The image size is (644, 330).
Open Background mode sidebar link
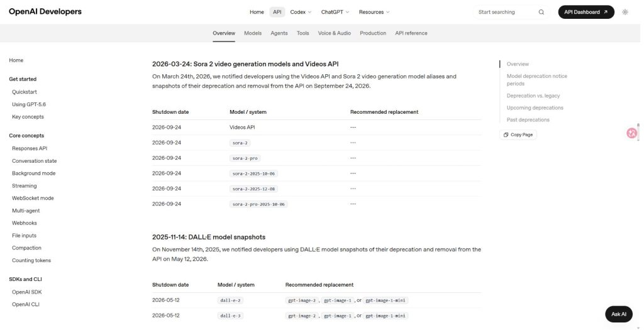(34, 173)
